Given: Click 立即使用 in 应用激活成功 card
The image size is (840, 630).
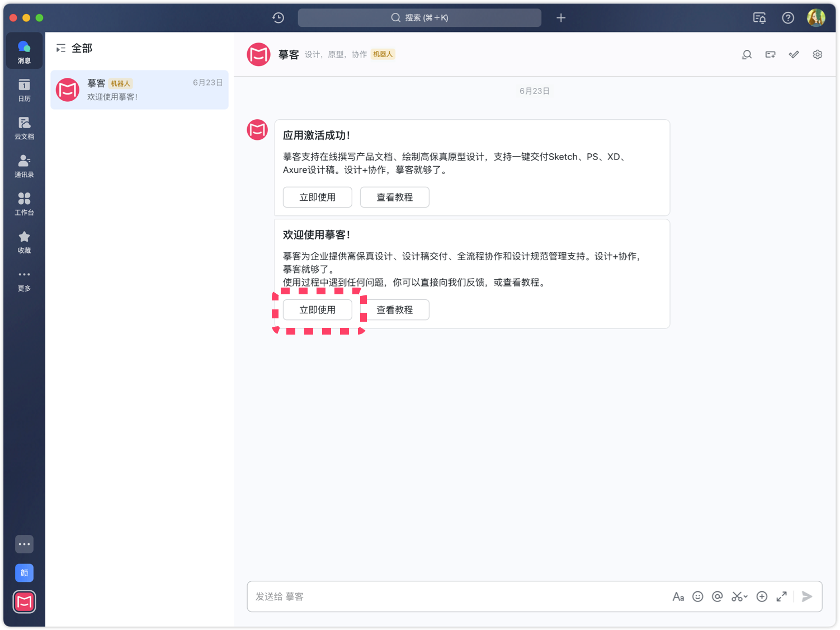Looking at the screenshot, I should click(318, 197).
